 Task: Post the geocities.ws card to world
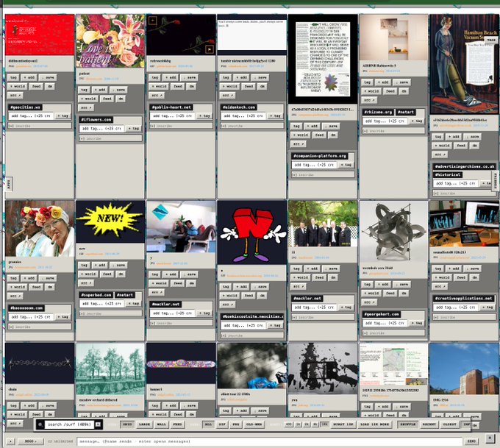pos(17,86)
